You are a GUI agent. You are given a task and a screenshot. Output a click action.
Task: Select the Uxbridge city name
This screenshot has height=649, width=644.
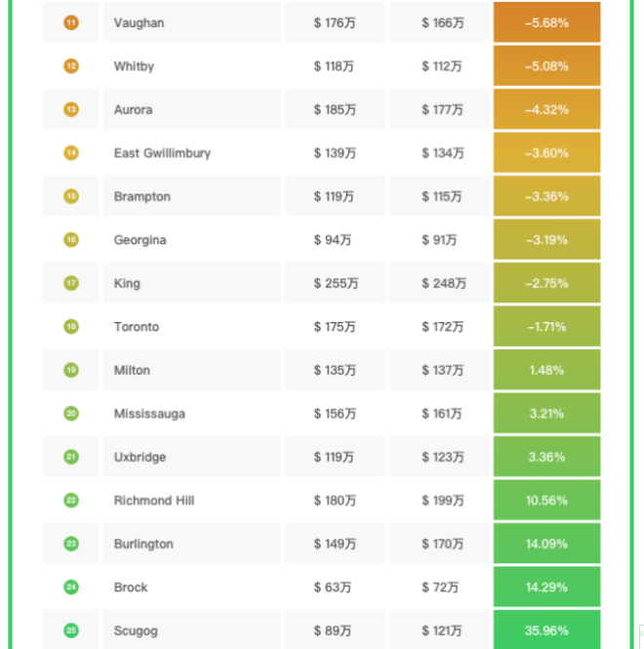pyautogui.click(x=141, y=458)
